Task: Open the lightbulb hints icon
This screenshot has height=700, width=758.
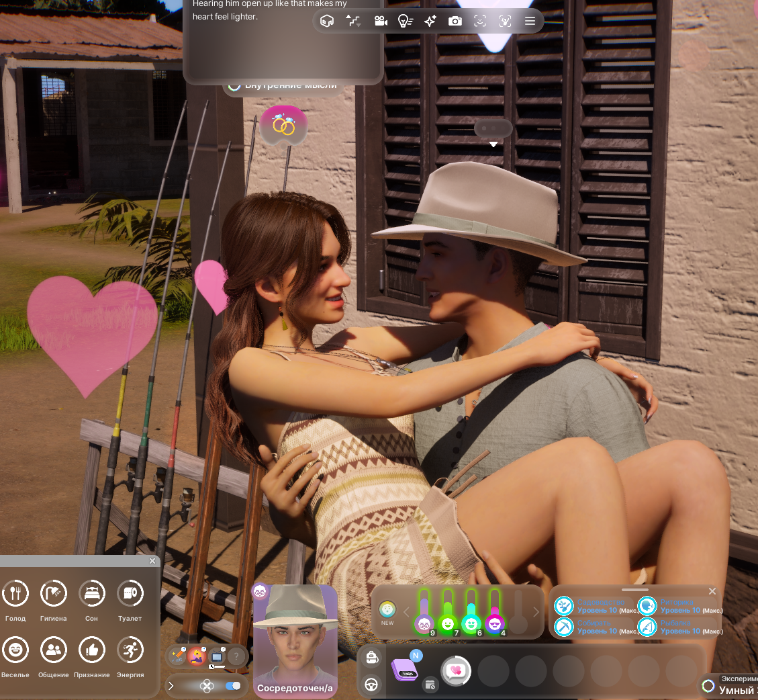Action: pos(406,21)
